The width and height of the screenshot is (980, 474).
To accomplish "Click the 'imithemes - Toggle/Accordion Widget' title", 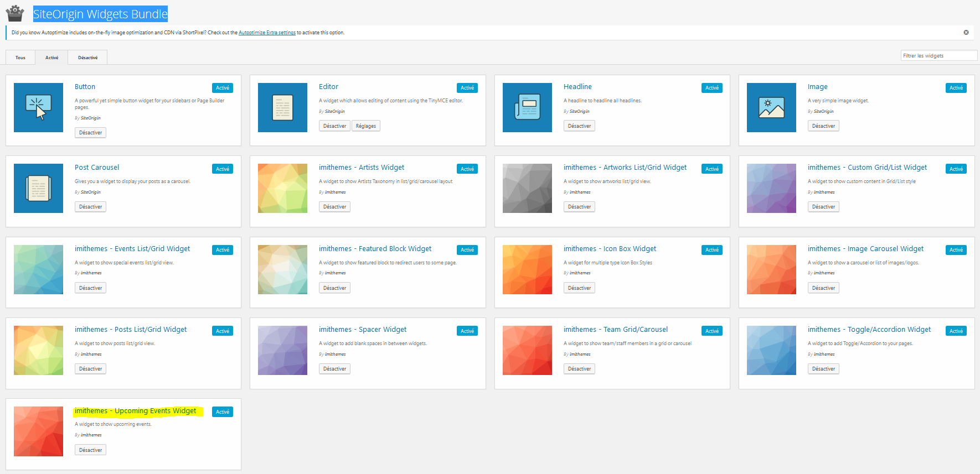I will click(x=869, y=330).
